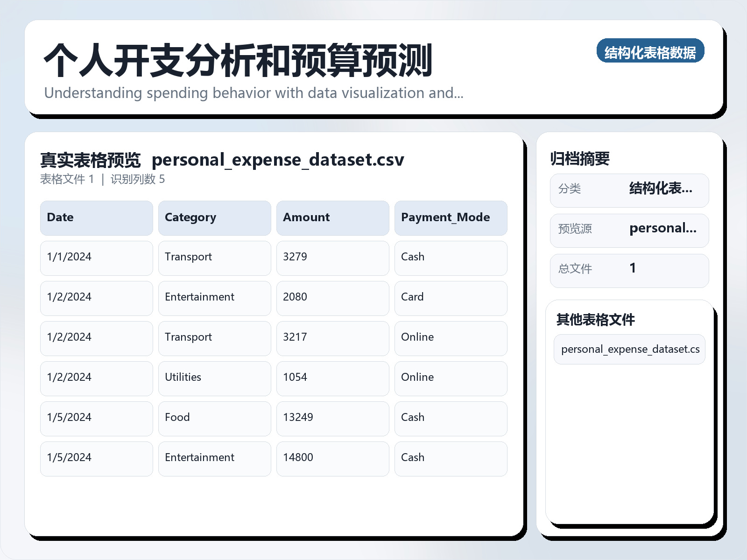Select the Date column header
Image resolution: width=747 pixels, height=560 pixels.
[x=96, y=217]
